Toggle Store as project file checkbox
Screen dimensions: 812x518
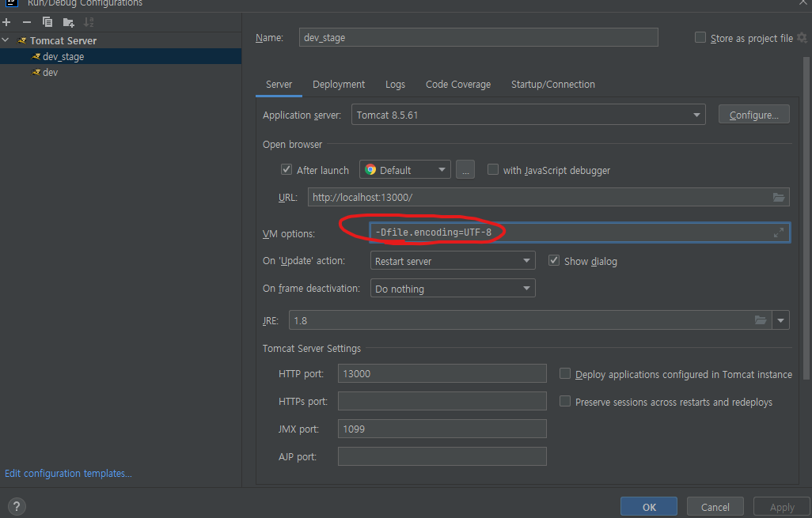pos(700,37)
